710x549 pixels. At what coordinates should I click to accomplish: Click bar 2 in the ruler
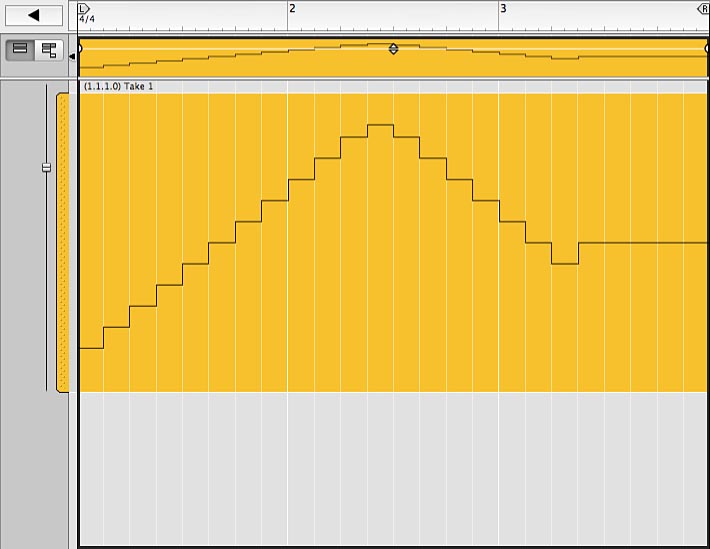tap(292, 9)
